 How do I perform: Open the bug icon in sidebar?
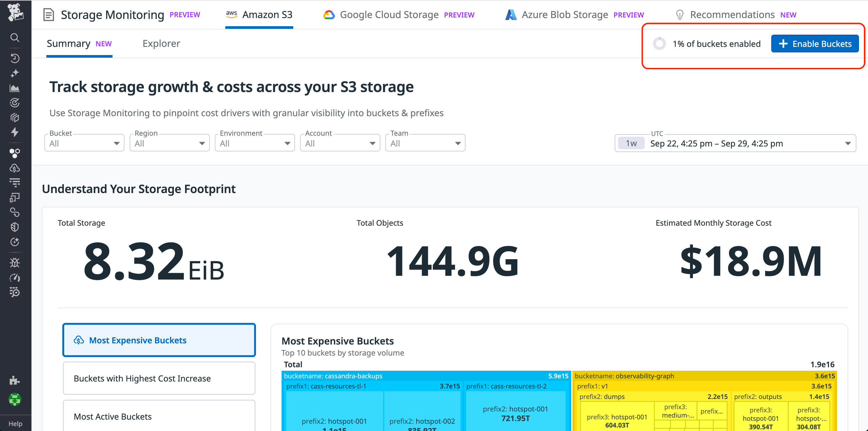click(x=15, y=263)
